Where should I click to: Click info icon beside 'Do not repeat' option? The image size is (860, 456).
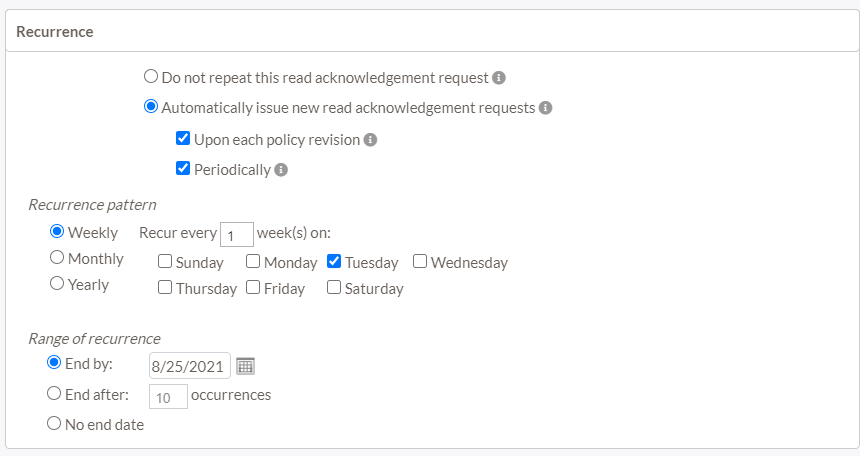coord(499,77)
